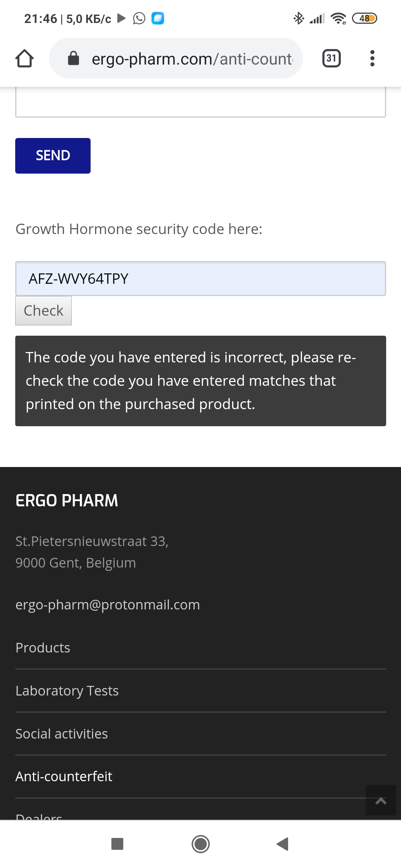The width and height of the screenshot is (401, 868).
Task: Focus the Growth Hormone security code field
Action: click(200, 279)
